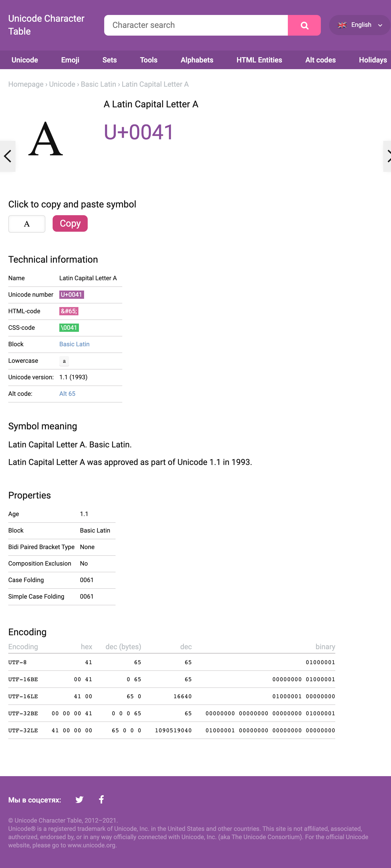Open the Alt 65 link

click(67, 393)
